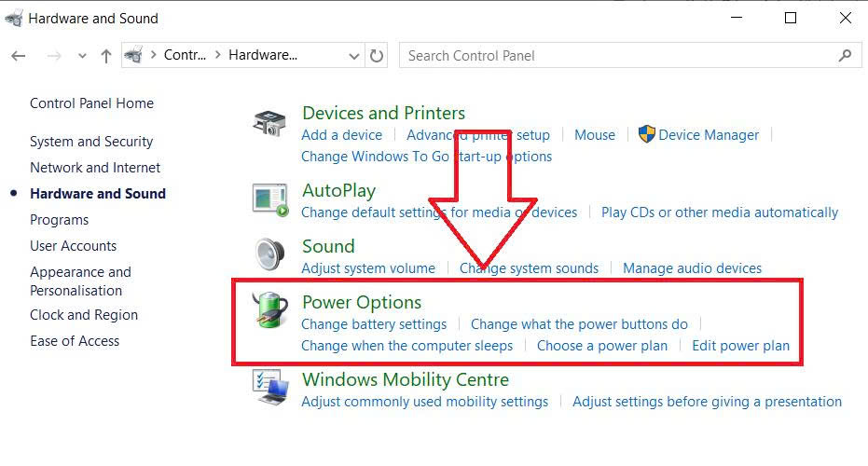This screenshot has width=868, height=466.
Task: Click Choose a power plan
Action: pyautogui.click(x=602, y=346)
